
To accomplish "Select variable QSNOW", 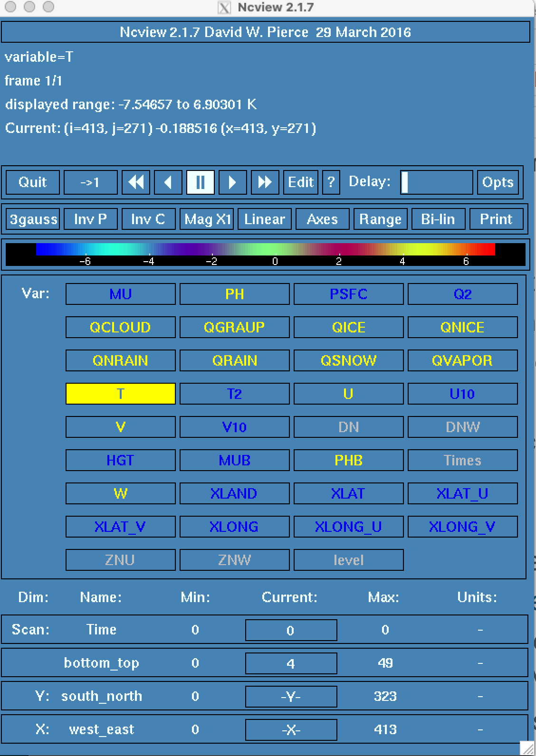I will 349,360.
